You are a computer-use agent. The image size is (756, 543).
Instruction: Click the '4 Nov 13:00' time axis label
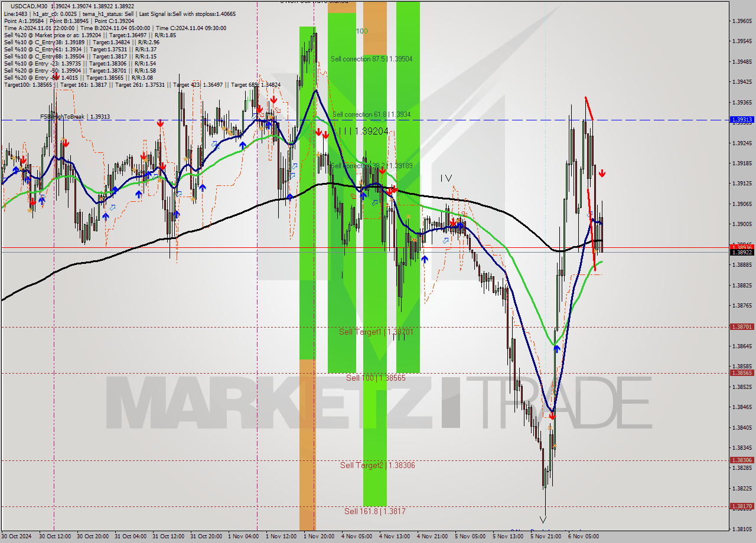pos(395,537)
